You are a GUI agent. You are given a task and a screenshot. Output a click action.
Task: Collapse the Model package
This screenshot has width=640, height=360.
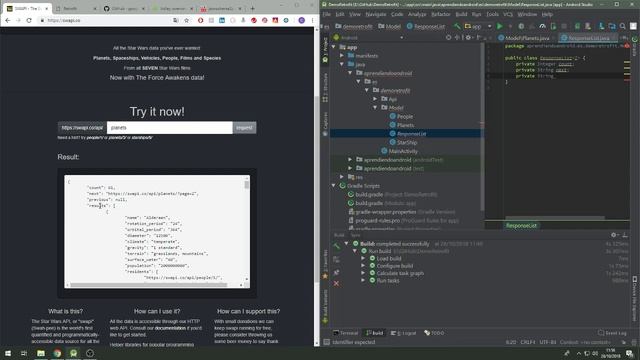pos(375,108)
